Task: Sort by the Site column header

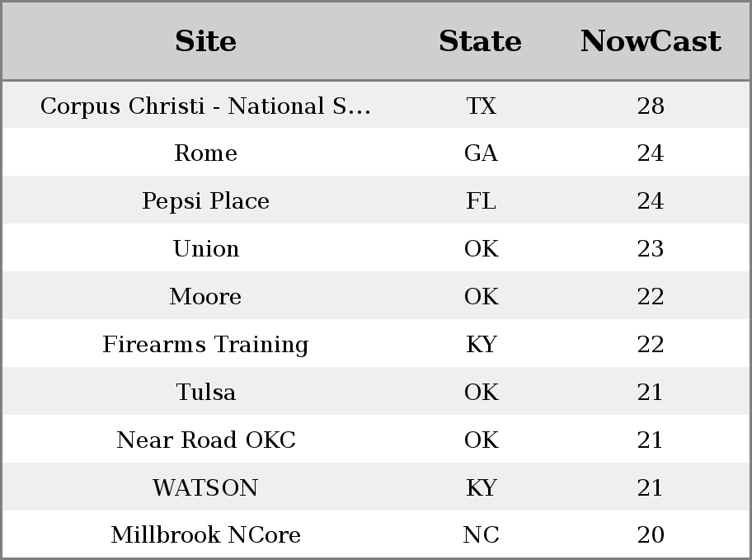Action: pos(205,41)
